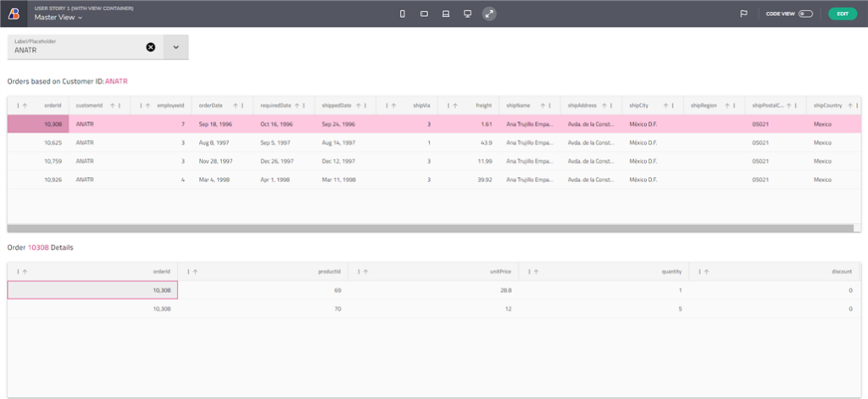
Task: Click the fit-to-screen expand icon
Action: click(489, 14)
